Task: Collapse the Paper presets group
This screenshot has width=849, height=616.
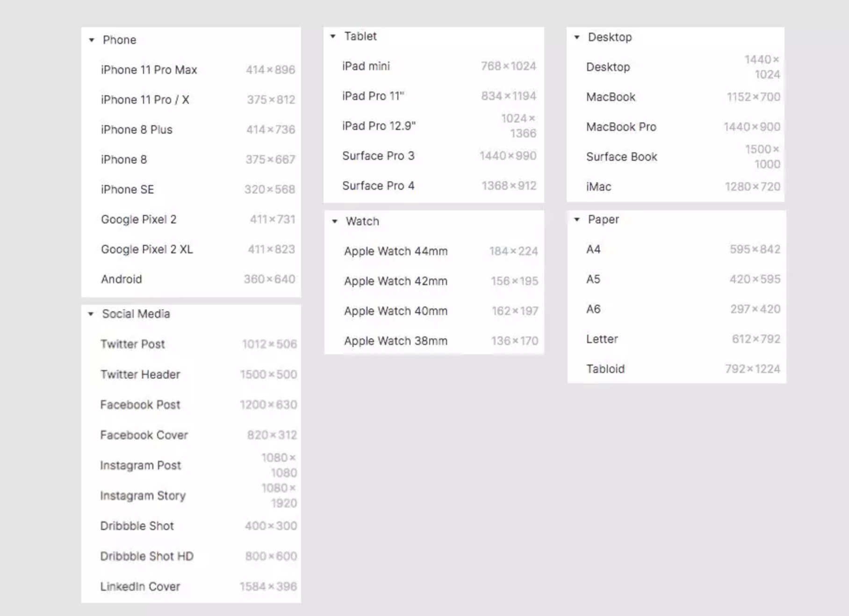Action: [577, 220]
